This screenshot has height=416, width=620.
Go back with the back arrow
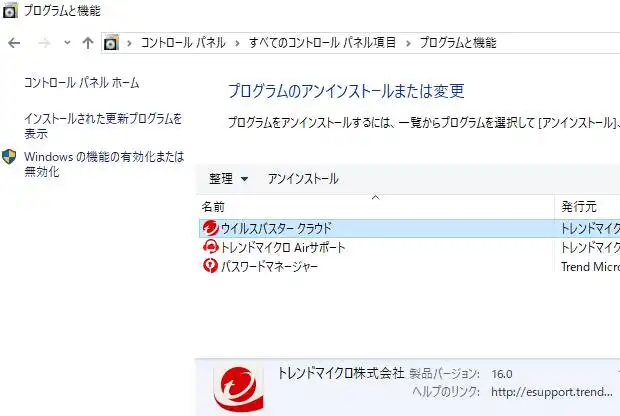click(x=14, y=43)
